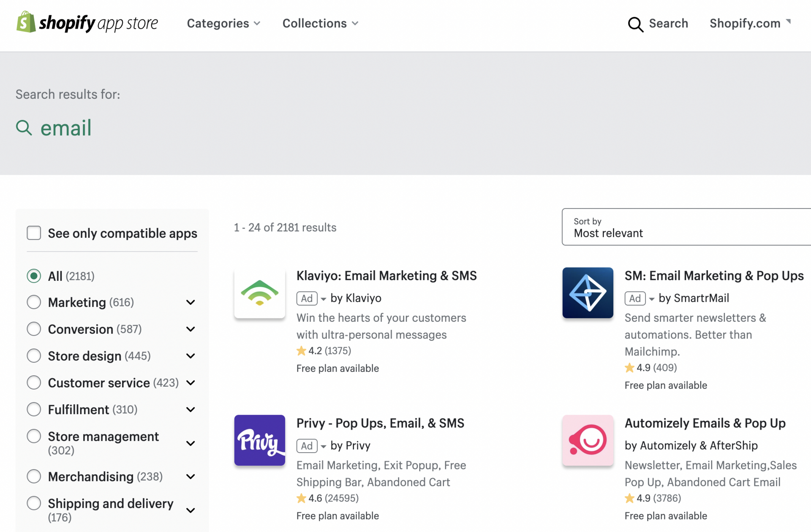Screen dimensions: 811x532
Task: Expand the Fulfillment chevron
Action: coord(191,410)
